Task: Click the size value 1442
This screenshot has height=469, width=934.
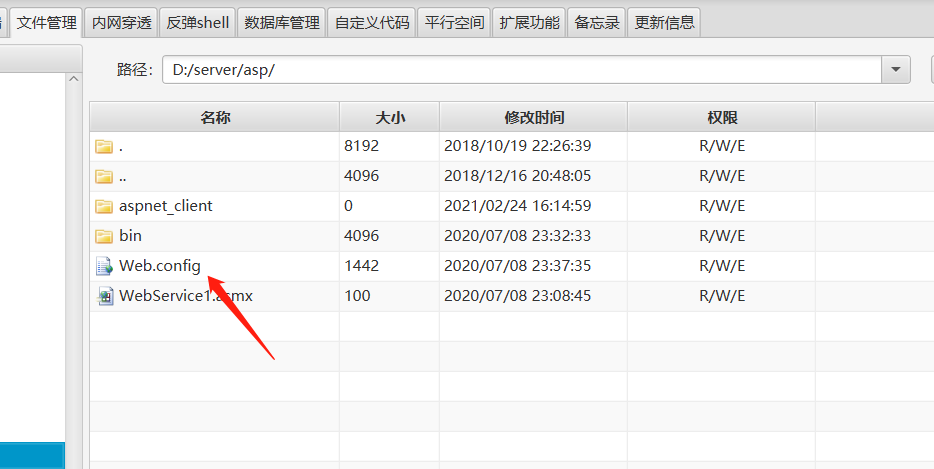Action: click(x=362, y=266)
